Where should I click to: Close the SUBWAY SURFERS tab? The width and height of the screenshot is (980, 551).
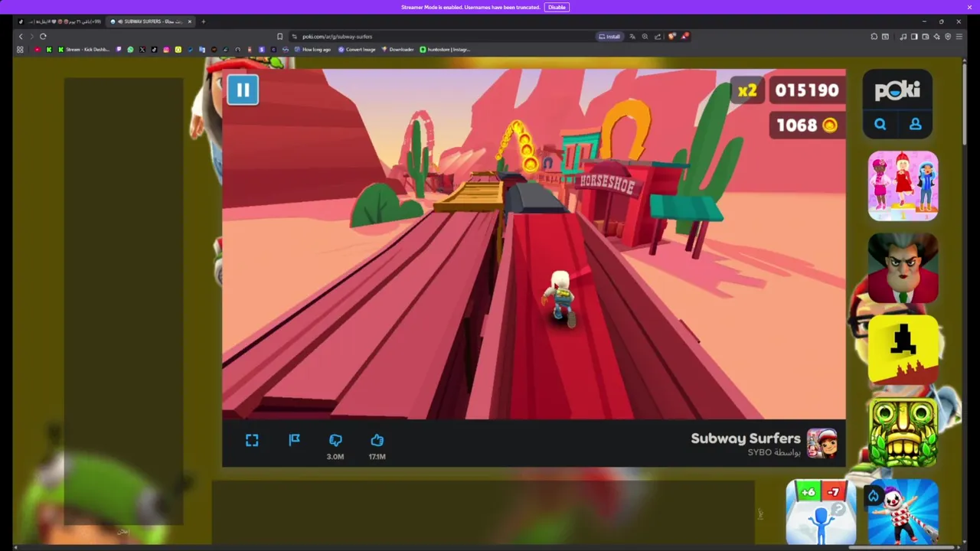coord(190,21)
